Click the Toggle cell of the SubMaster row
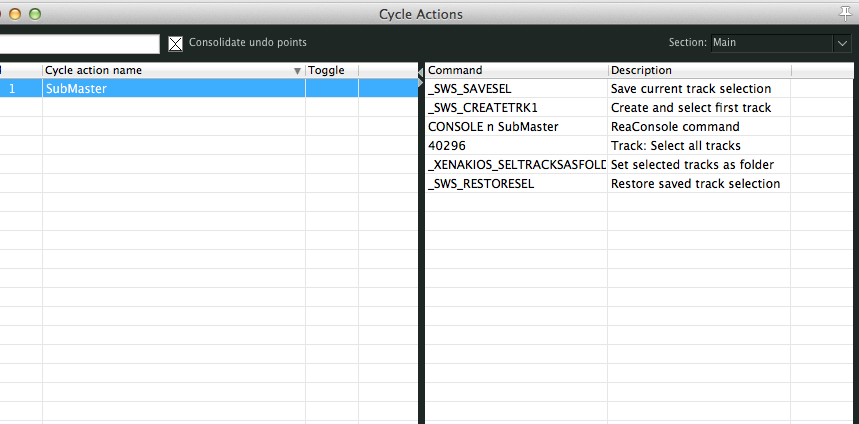 tap(331, 89)
